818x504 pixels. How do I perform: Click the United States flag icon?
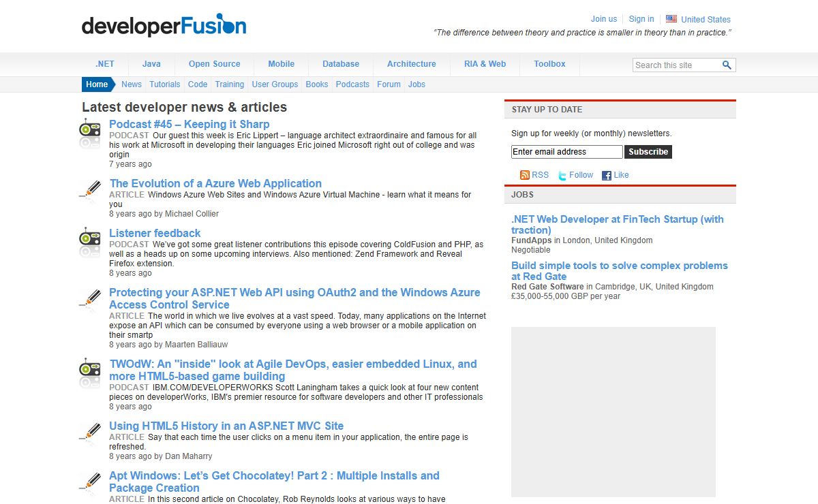671,19
